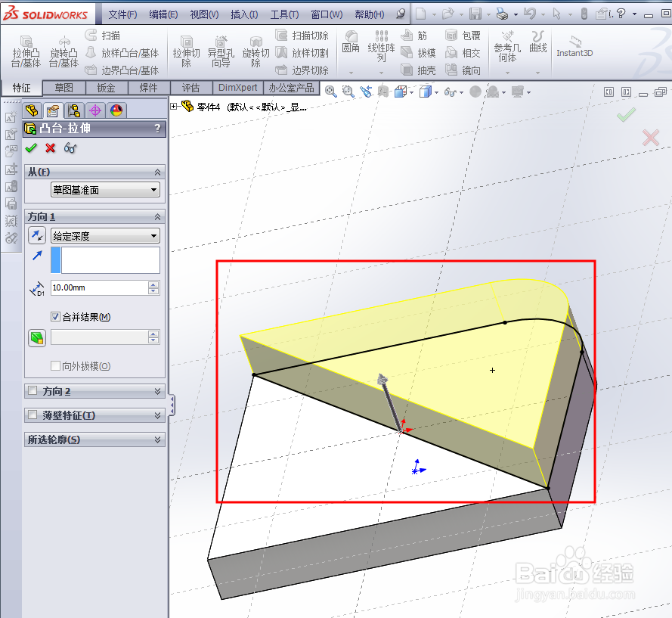Select the 放样切割 lofted cut tool
Image resolution: width=672 pixels, height=618 pixels.
click(x=302, y=53)
